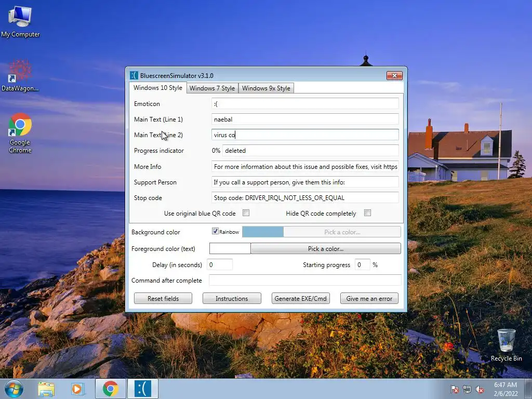Open the Windows Start menu
Viewport: 532px width, 399px height.
pyautogui.click(x=14, y=389)
